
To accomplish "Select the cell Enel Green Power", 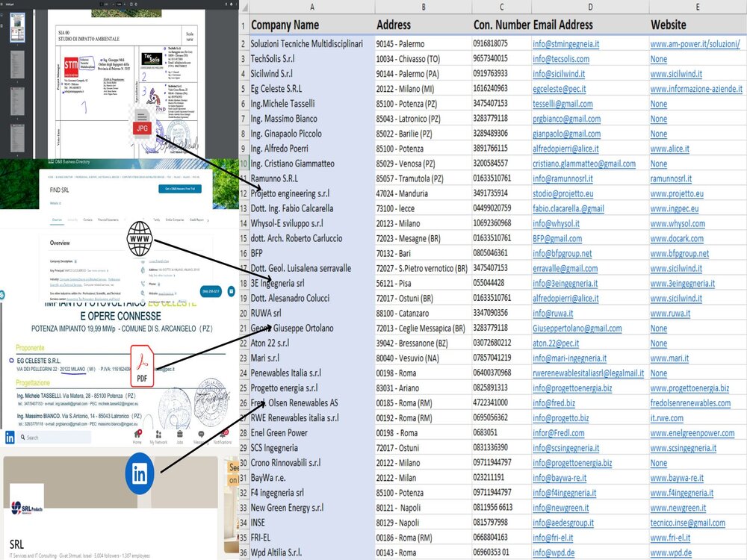I will 312,433.
